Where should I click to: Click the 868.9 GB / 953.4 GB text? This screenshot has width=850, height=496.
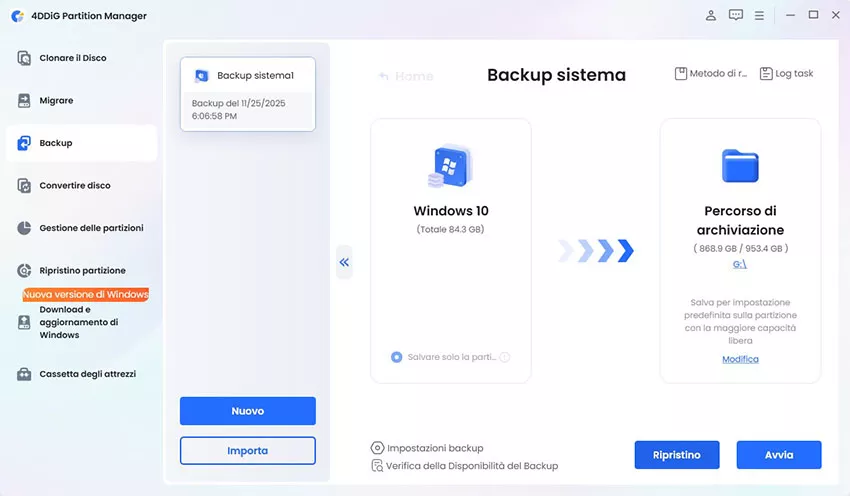pos(740,248)
